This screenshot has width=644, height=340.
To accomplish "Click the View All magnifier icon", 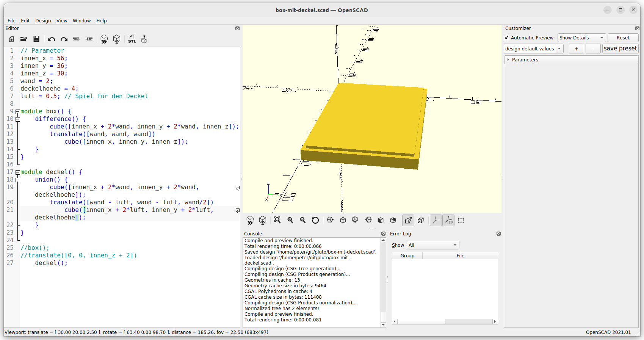I will pos(277,220).
